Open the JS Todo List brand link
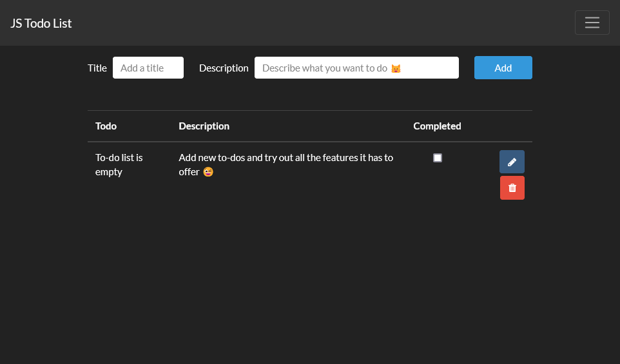The width and height of the screenshot is (620, 364). [41, 23]
